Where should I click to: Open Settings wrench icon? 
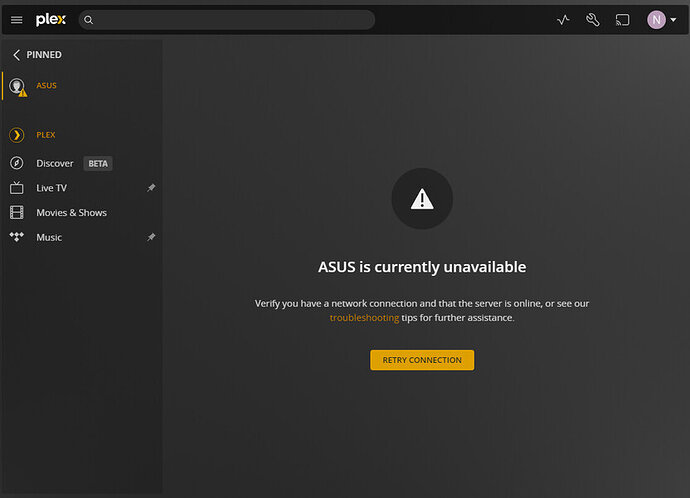pos(592,20)
